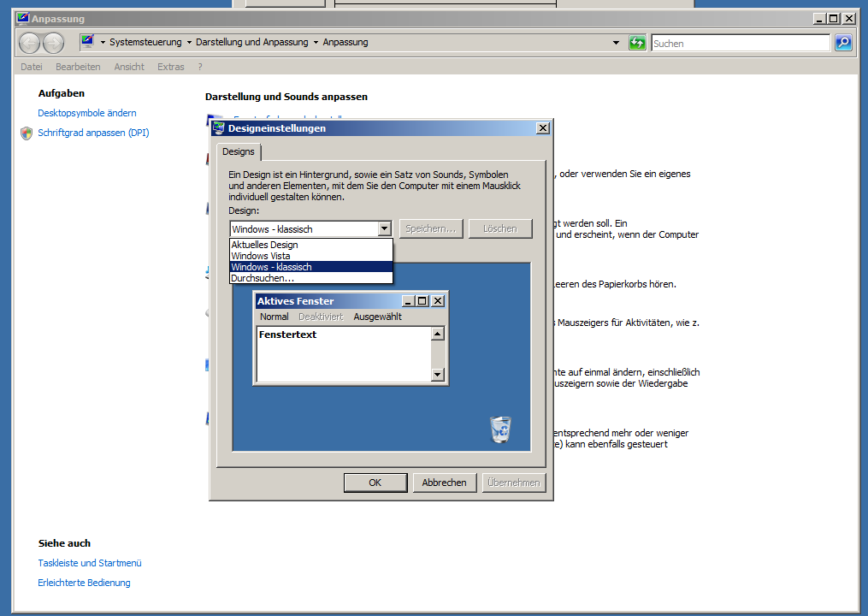Click the recycle bin icon in preview
Screen dimensions: 868x616
pos(500,429)
